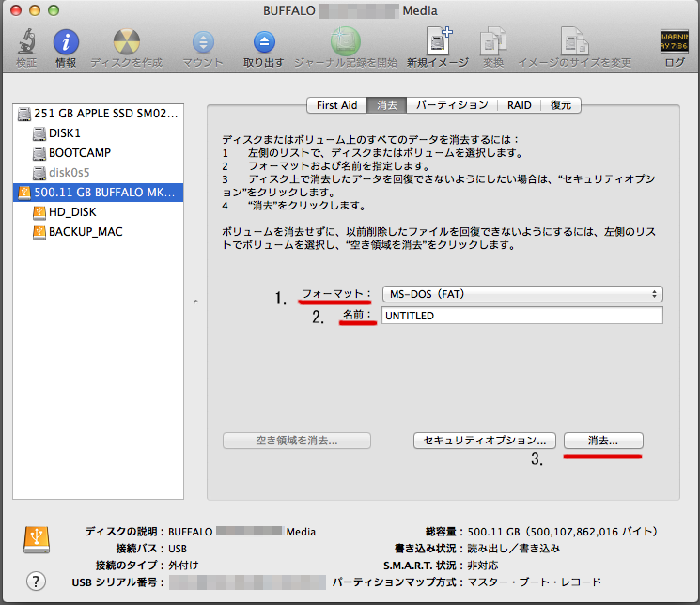Click Resize Image (イメージのサイズを変更) icon

coord(574,41)
